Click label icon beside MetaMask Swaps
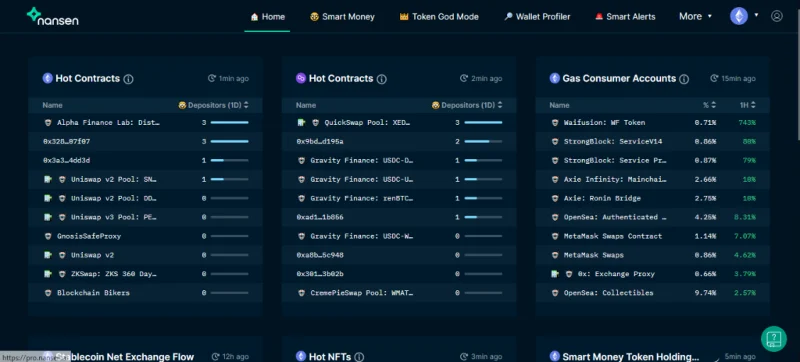 [x=555, y=255]
